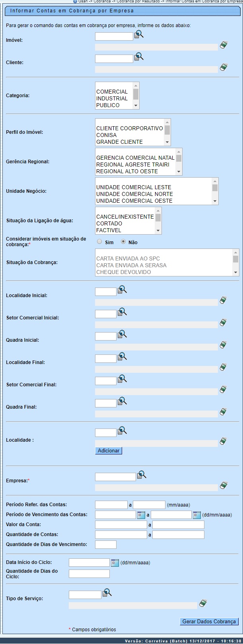Click down arrow of Unidade Negócio list
The image size is (243, 644).
(x=215, y=201)
